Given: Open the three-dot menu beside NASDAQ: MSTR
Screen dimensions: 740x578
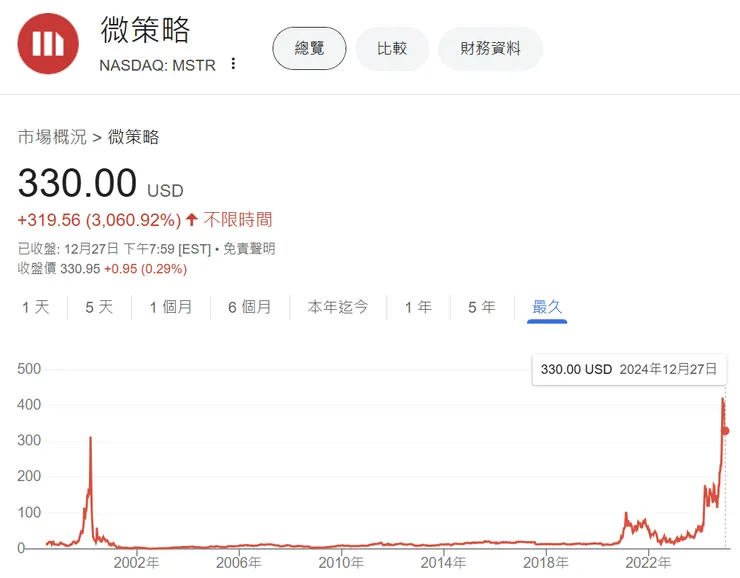Looking at the screenshot, I should [233, 64].
